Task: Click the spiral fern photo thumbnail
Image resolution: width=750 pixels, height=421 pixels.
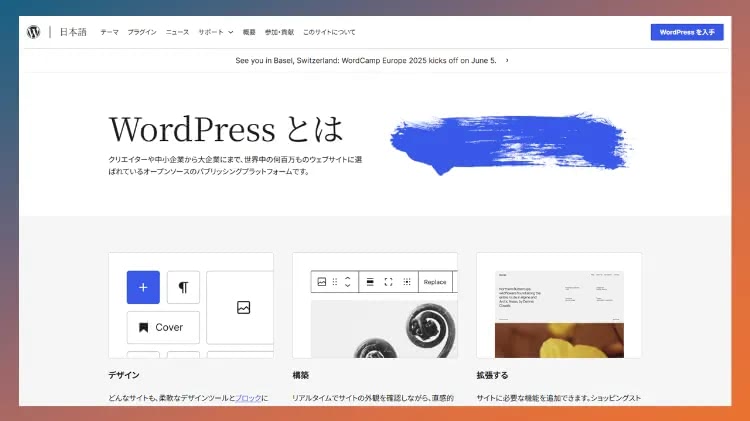Action: click(x=384, y=329)
